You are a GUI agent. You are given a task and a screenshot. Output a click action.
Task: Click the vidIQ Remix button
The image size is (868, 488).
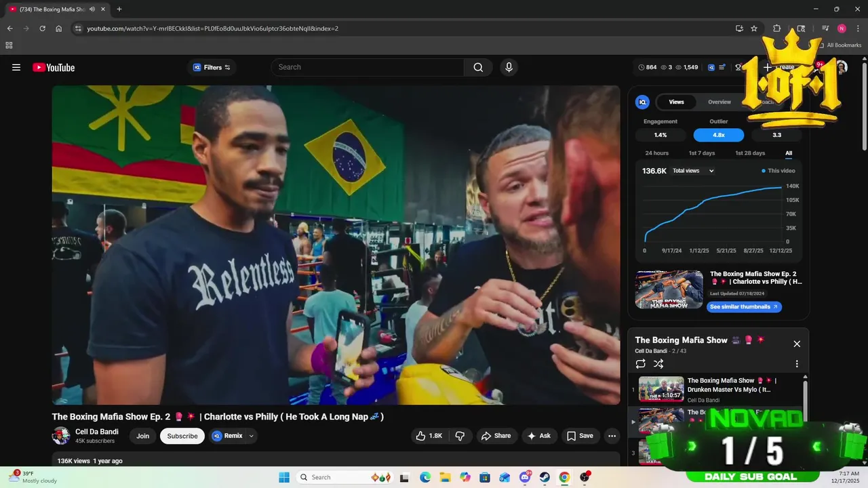point(227,436)
